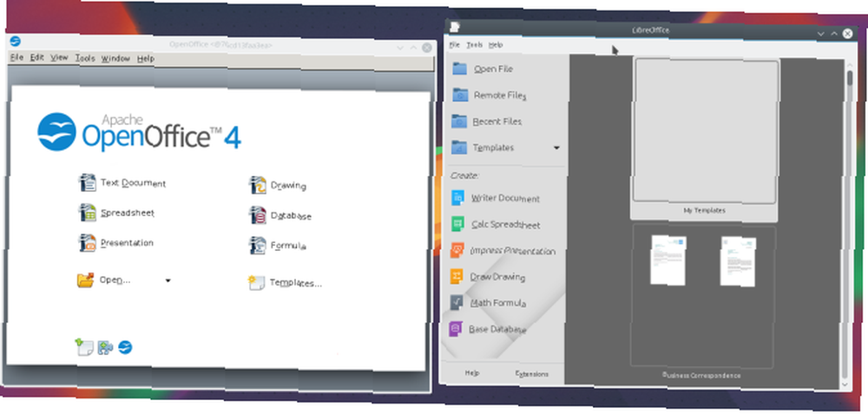This screenshot has height=414, width=868.
Task: Click the Presentation icon in OpenOffice
Action: point(88,242)
